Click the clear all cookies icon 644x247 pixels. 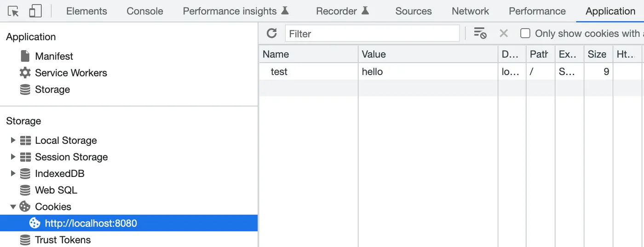tap(480, 33)
